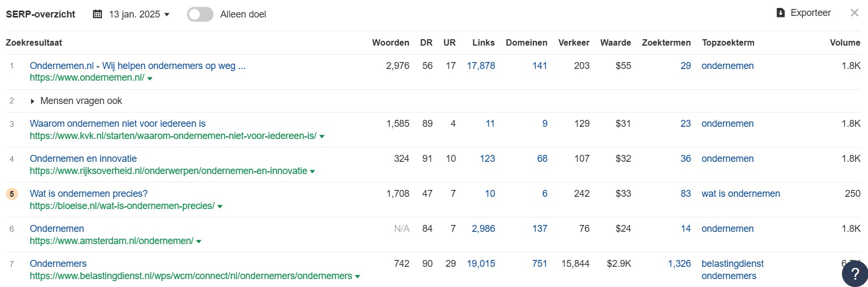Click the Zoektermen column header
Viewport: 868px width, 287px height.
666,42
